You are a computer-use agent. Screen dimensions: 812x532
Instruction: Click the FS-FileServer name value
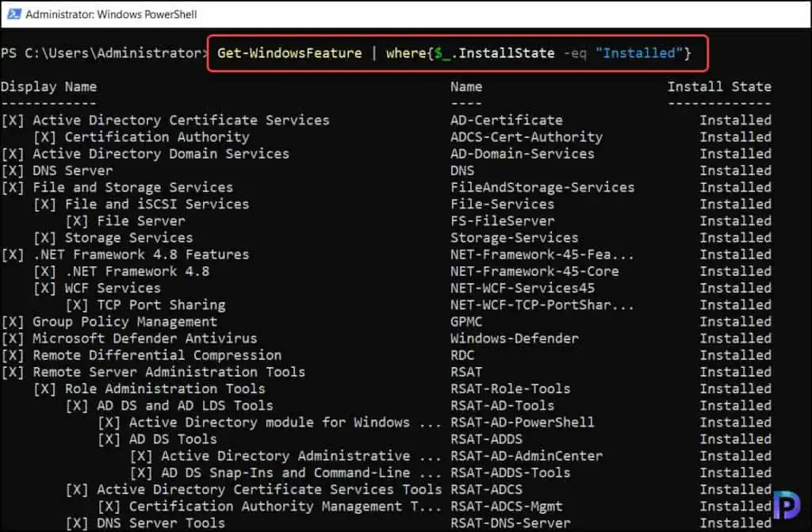(502, 221)
